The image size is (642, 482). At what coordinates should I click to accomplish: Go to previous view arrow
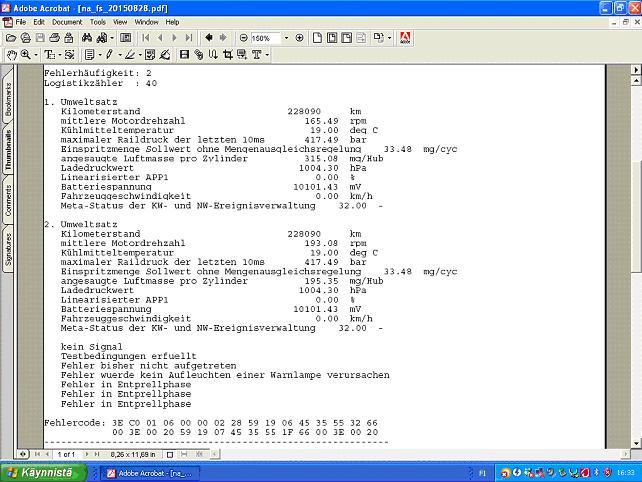[x=208, y=38]
